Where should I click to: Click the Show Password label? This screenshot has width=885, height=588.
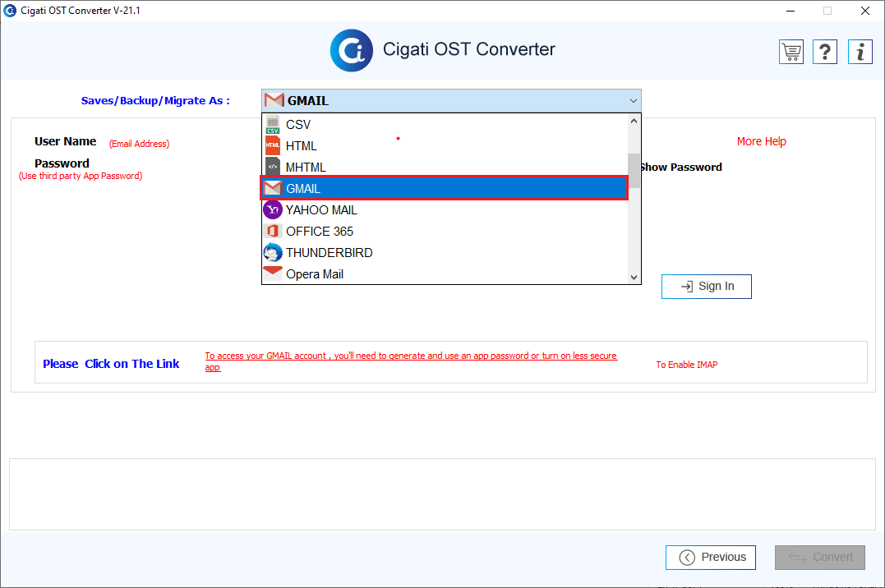[680, 167]
